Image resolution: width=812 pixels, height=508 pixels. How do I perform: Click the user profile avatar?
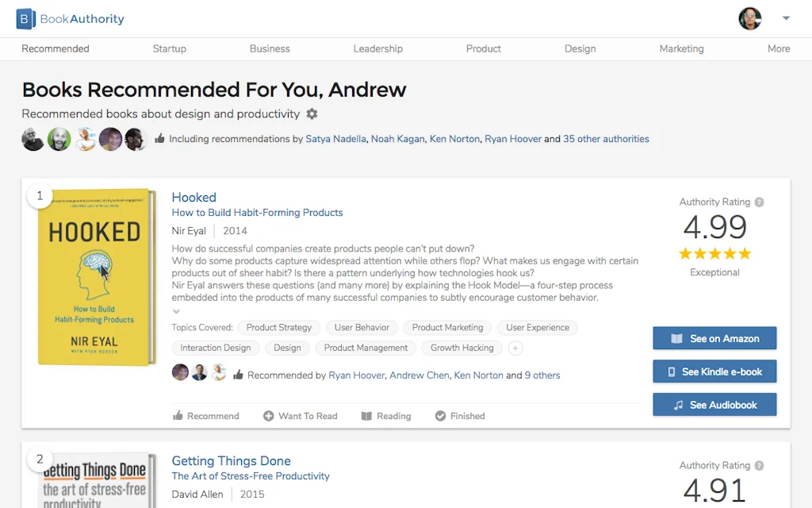point(749,18)
